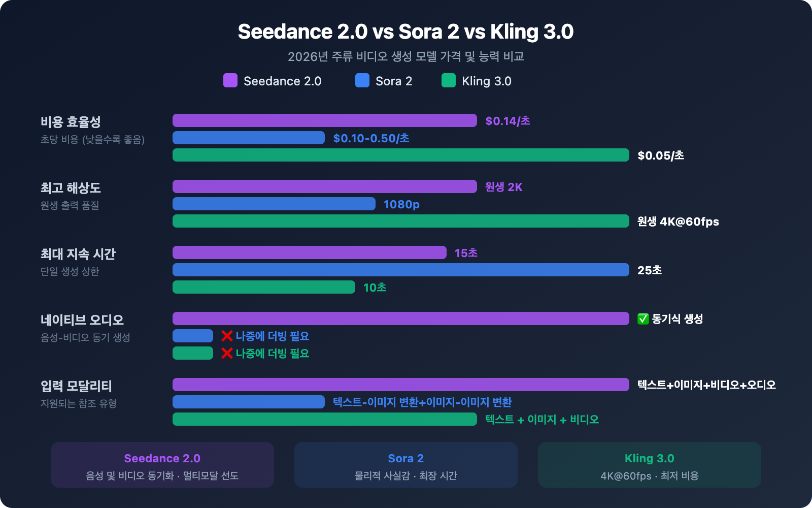Select the blue Sora 2 legend square
Screen dimensions: 812x508
click(361, 81)
